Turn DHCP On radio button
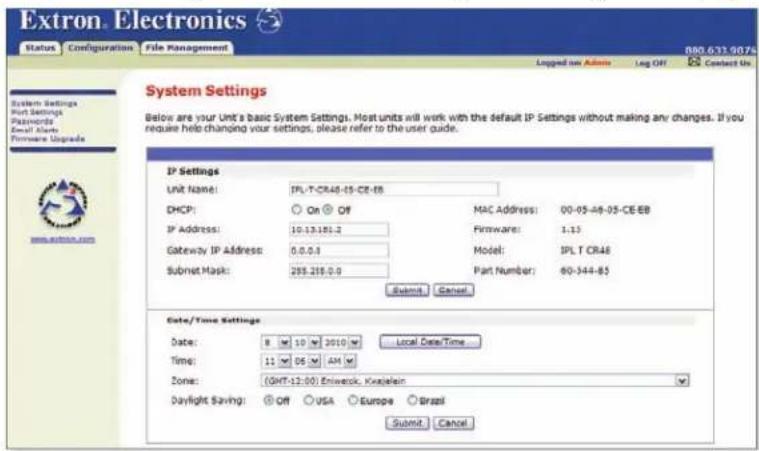Viewport: 759px width, 451px height. pyautogui.click(x=296, y=210)
